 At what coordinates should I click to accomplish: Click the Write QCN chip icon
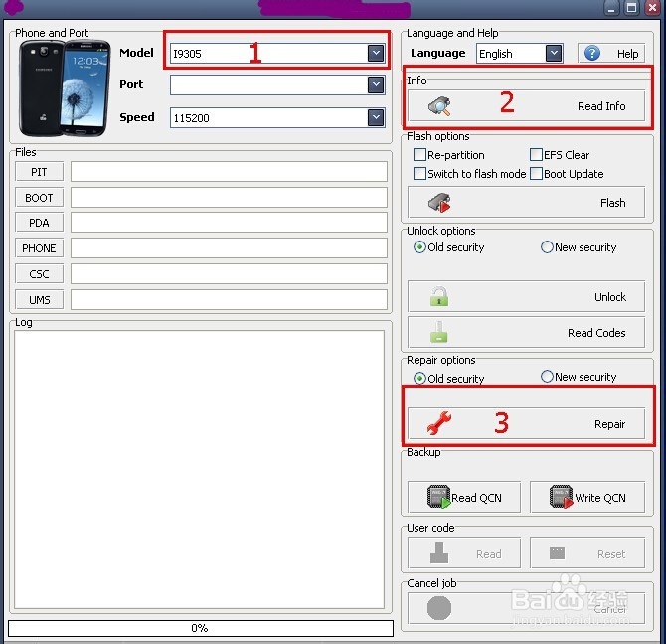[x=561, y=497]
